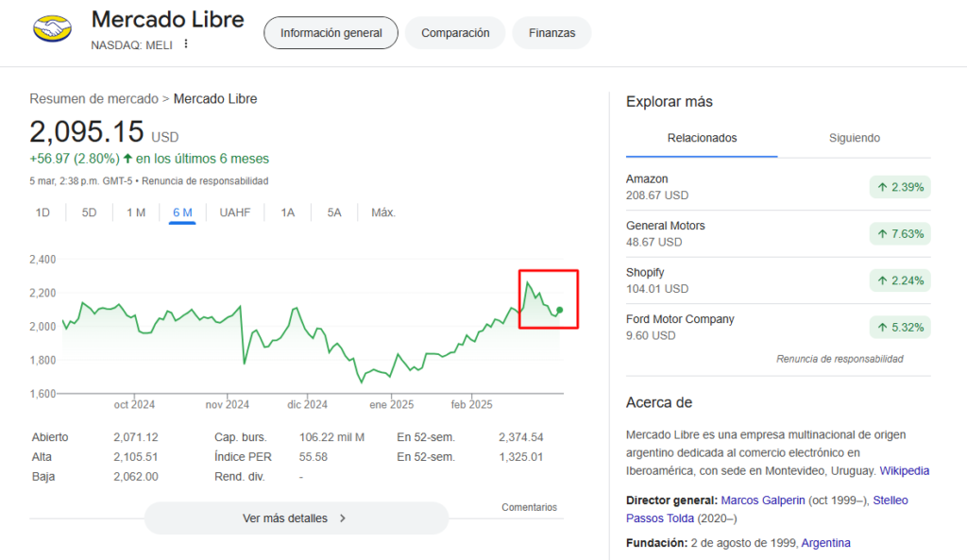This screenshot has width=967, height=560.
Task: Click the Acerca de heading
Action: pyautogui.click(x=658, y=402)
